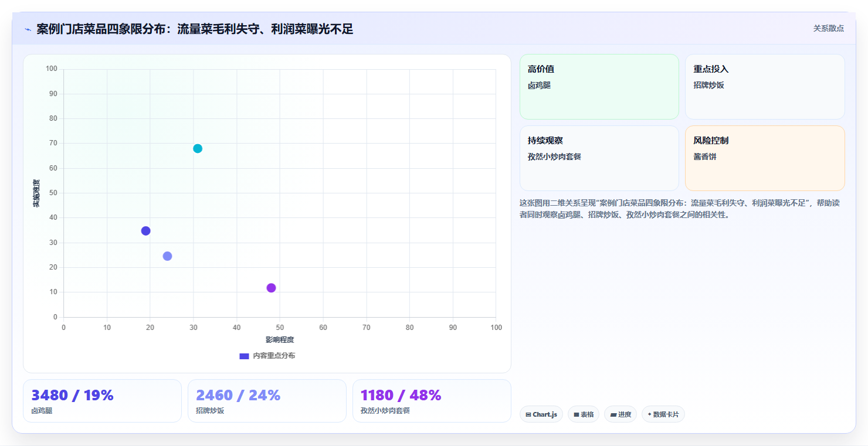This screenshot has height=446, width=868.
Task: Open the 重点投入 quadrant card
Action: point(765,87)
